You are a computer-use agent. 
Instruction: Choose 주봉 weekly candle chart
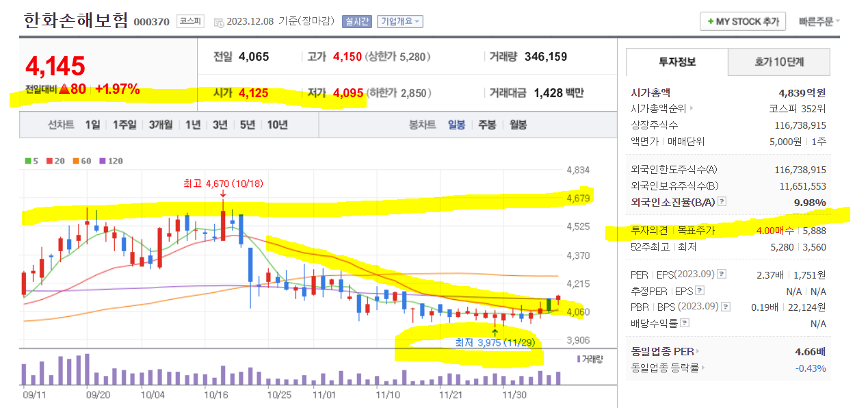click(x=487, y=125)
